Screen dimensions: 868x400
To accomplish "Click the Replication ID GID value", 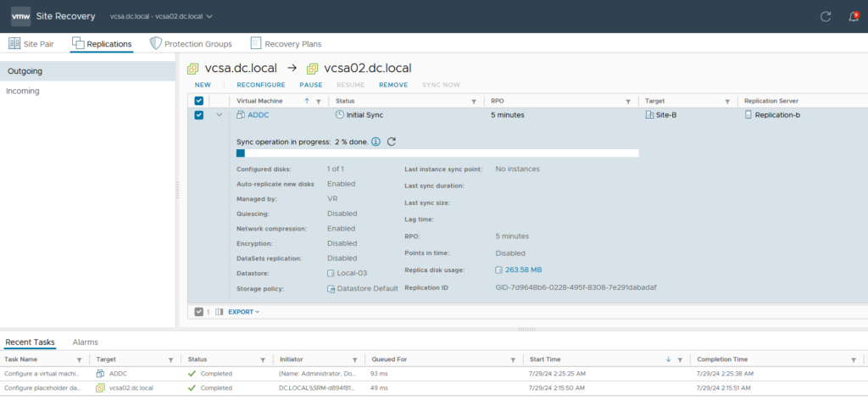I will tap(576, 287).
